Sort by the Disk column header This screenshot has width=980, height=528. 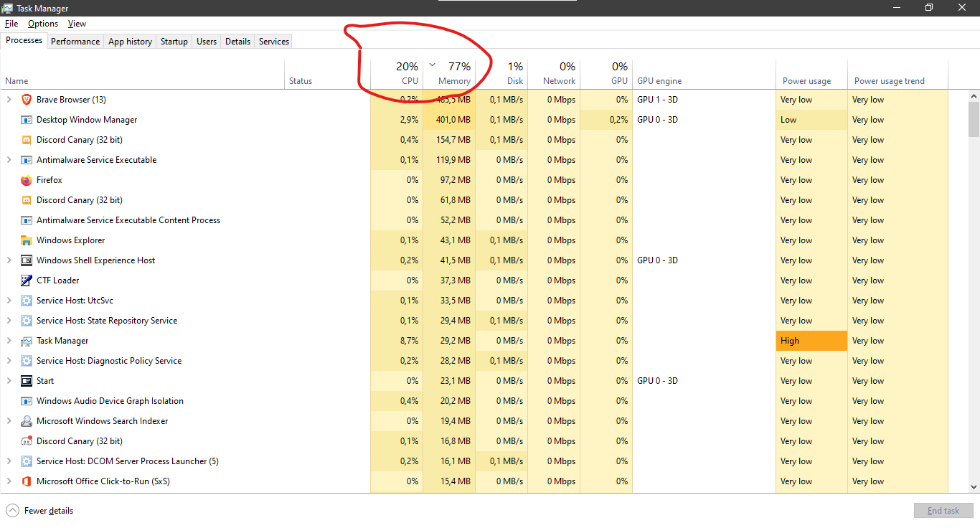[x=501, y=75]
